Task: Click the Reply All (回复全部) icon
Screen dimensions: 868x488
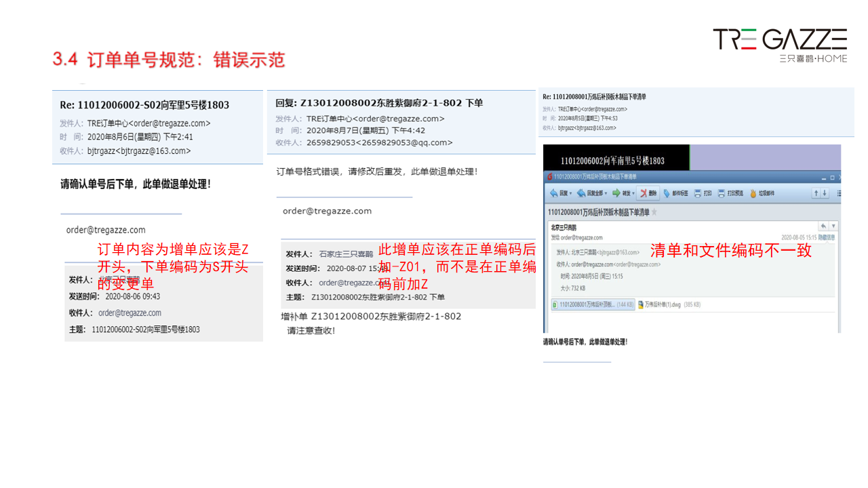Action: (x=581, y=193)
